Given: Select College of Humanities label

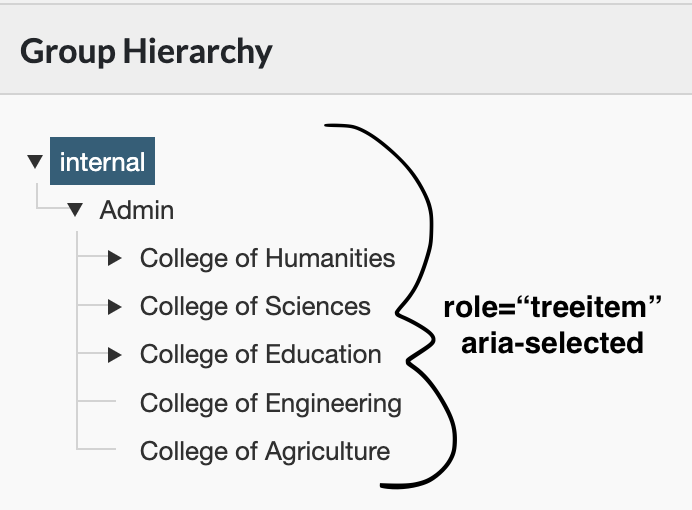Looking at the screenshot, I should click(x=267, y=258).
